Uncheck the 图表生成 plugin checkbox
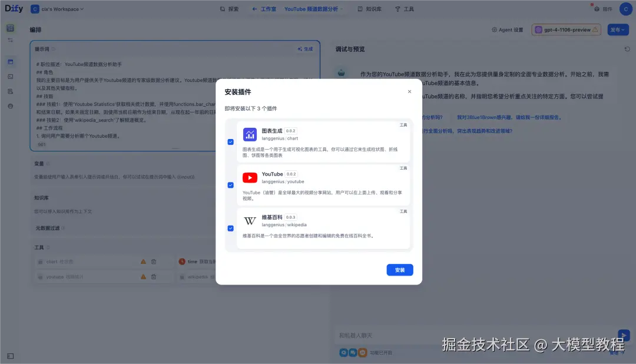 click(230, 141)
